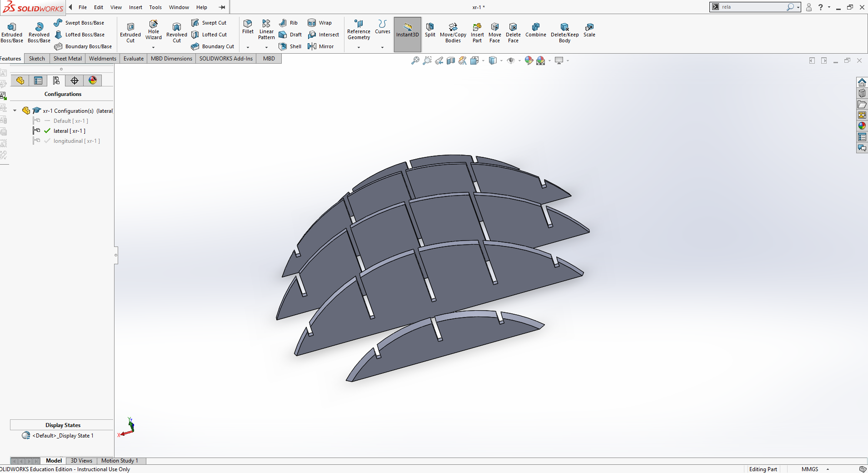The image size is (868, 473).
Task: Open Reference Geometry tool
Action: pyautogui.click(x=359, y=30)
